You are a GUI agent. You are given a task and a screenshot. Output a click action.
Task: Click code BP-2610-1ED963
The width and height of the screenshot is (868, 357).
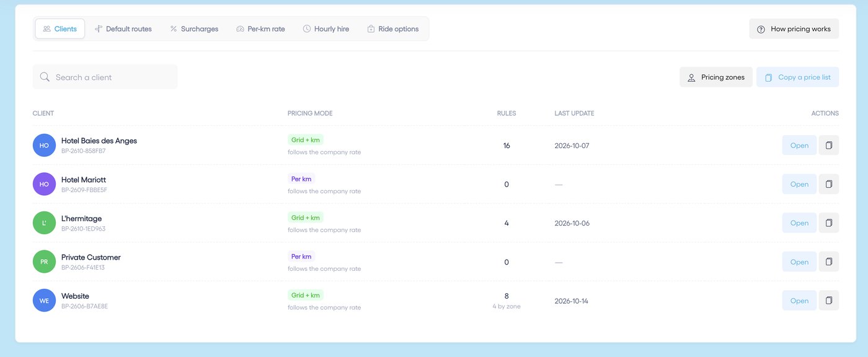click(84, 229)
